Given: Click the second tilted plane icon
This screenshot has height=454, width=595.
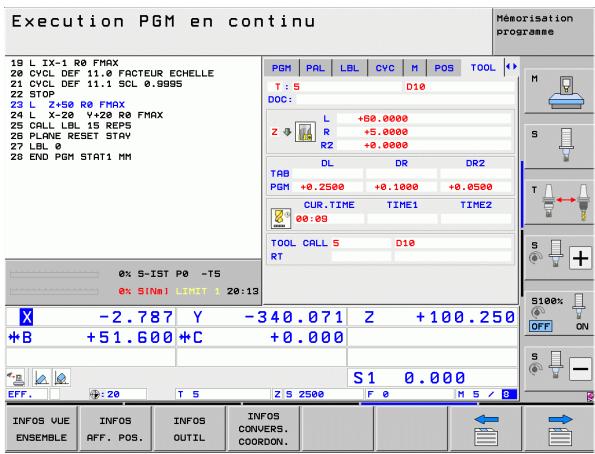Looking at the screenshot, I should [x=61, y=378].
